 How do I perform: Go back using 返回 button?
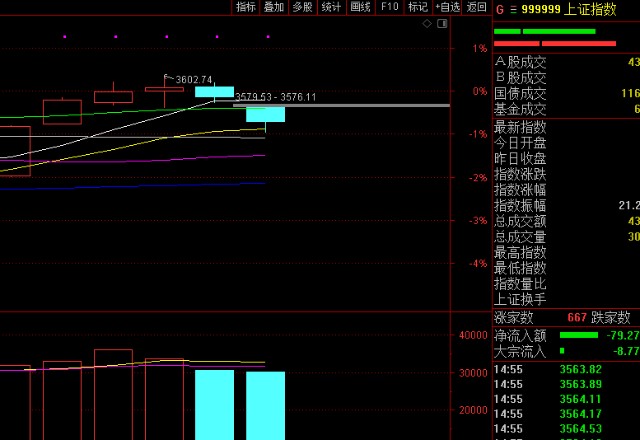pos(476,7)
